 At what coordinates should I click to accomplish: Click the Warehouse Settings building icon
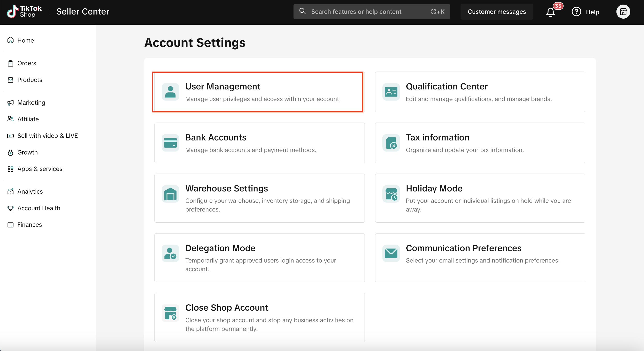170,194
